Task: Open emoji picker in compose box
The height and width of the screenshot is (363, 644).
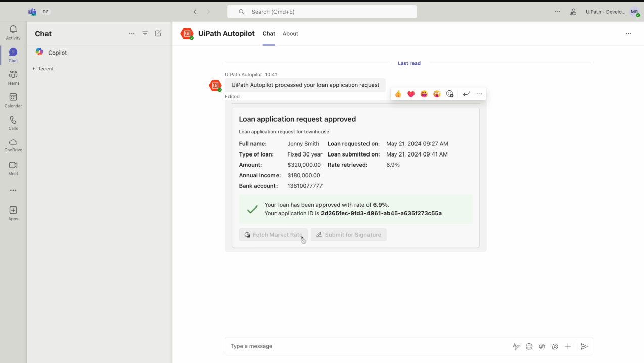Action: click(529, 346)
